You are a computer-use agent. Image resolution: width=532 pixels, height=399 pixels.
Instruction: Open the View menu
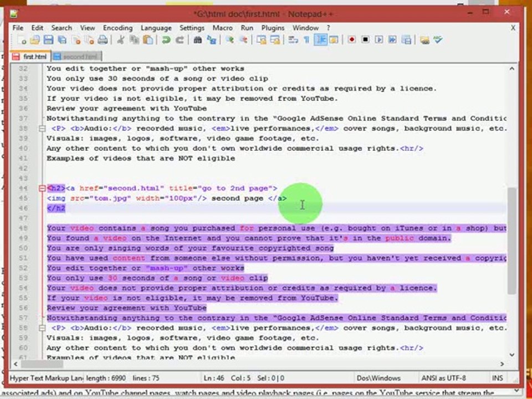click(87, 28)
